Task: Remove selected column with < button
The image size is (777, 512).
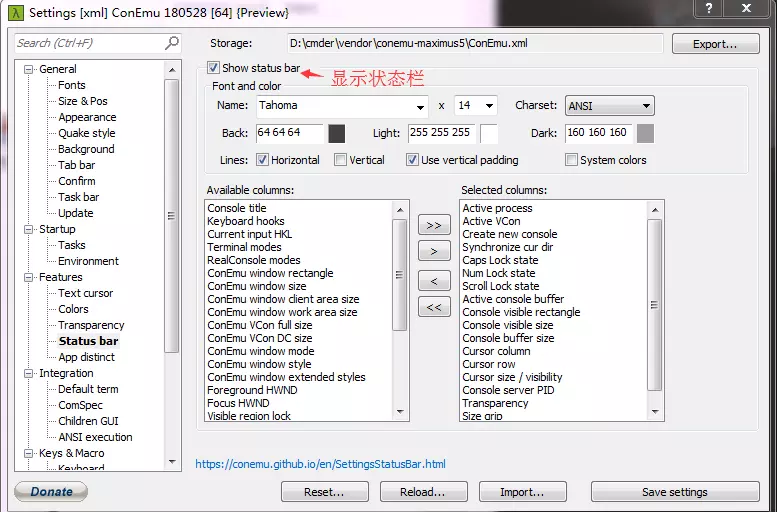Action: coord(434,281)
